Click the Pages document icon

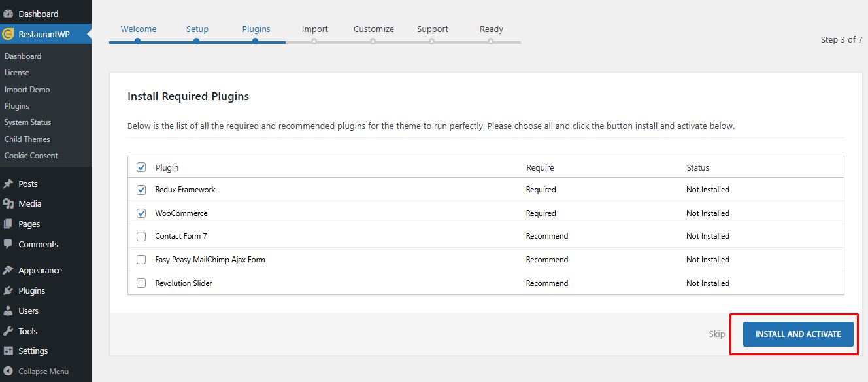point(8,224)
